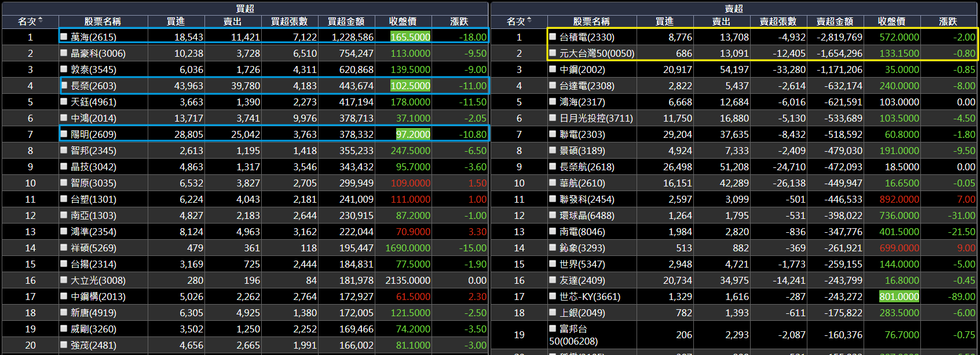This screenshot has width=980, height=355.
Task: Tick the checkbox for 大立光(3008)
Action: (64, 280)
